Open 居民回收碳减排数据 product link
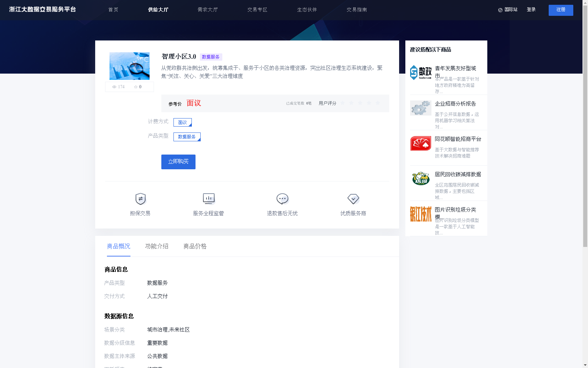 (x=458, y=174)
